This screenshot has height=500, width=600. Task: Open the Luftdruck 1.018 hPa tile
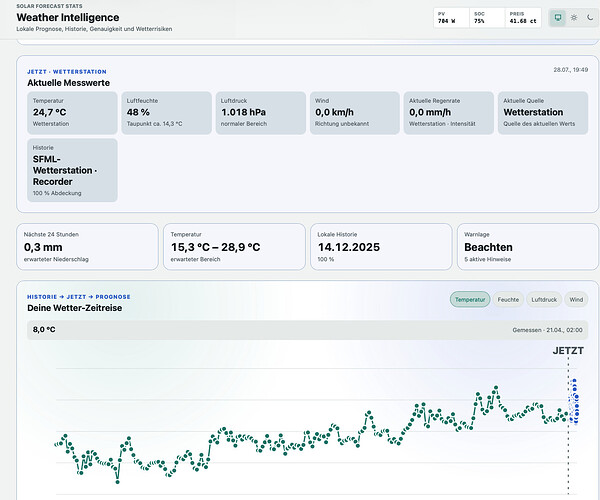coord(261,113)
